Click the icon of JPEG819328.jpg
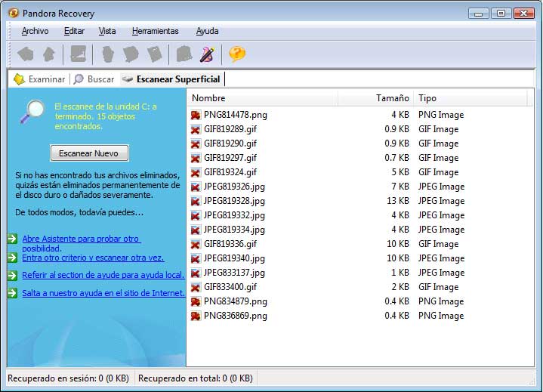This screenshot has width=543, height=392. click(x=196, y=201)
